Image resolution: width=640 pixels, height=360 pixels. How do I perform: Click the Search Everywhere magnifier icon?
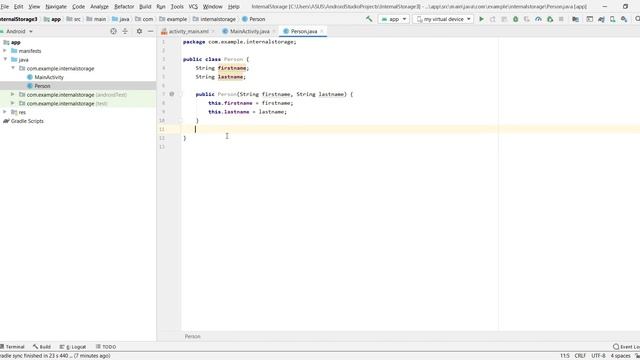coord(637,19)
